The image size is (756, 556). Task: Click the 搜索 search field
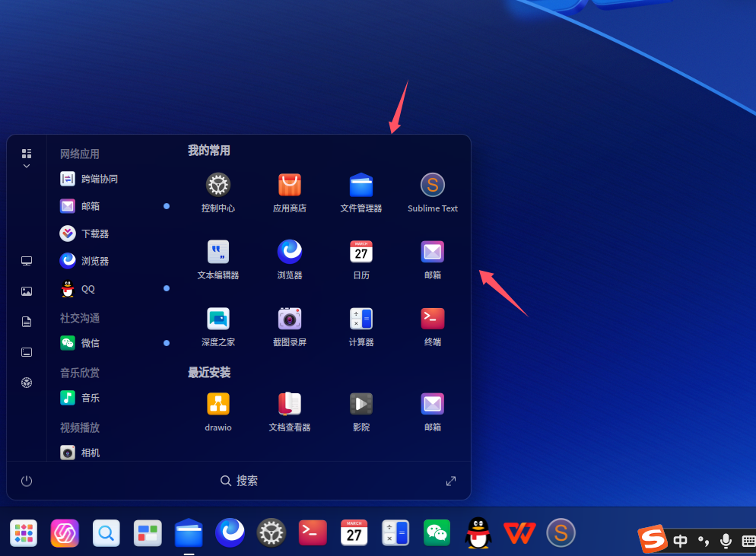(239, 481)
